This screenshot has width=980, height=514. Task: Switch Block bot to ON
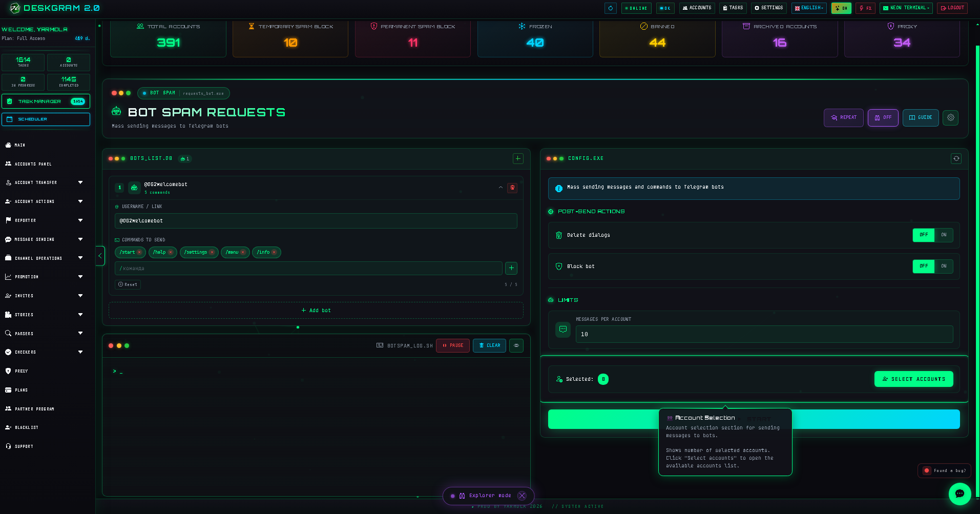[x=944, y=266]
